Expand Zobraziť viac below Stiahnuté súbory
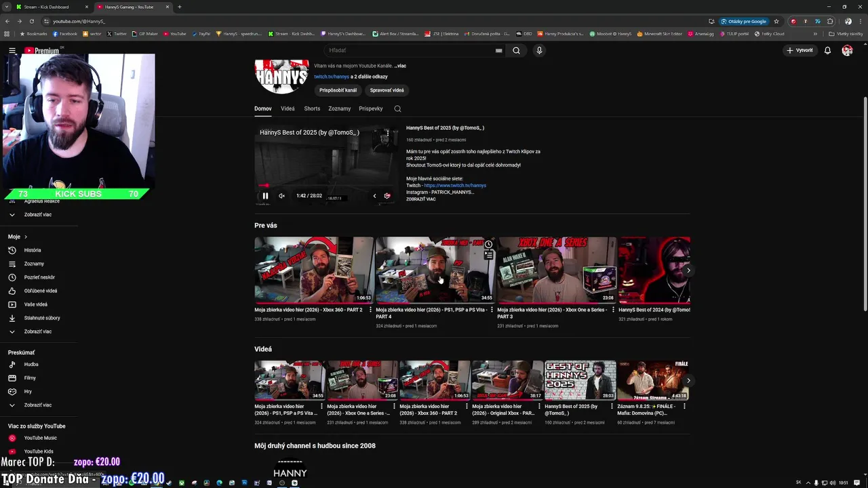The width and height of the screenshot is (868, 488). pos(38,331)
